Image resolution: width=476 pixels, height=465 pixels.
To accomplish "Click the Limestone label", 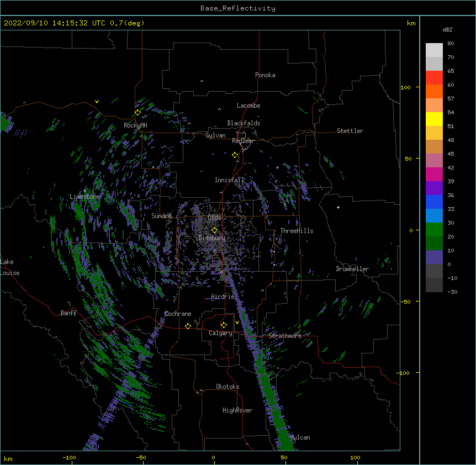I will point(84,197).
